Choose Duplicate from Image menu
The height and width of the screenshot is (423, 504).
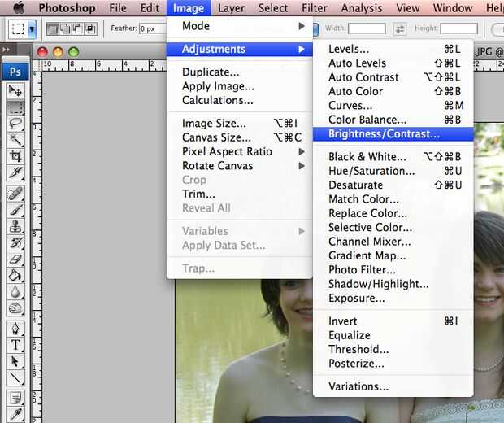pyautogui.click(x=240, y=72)
